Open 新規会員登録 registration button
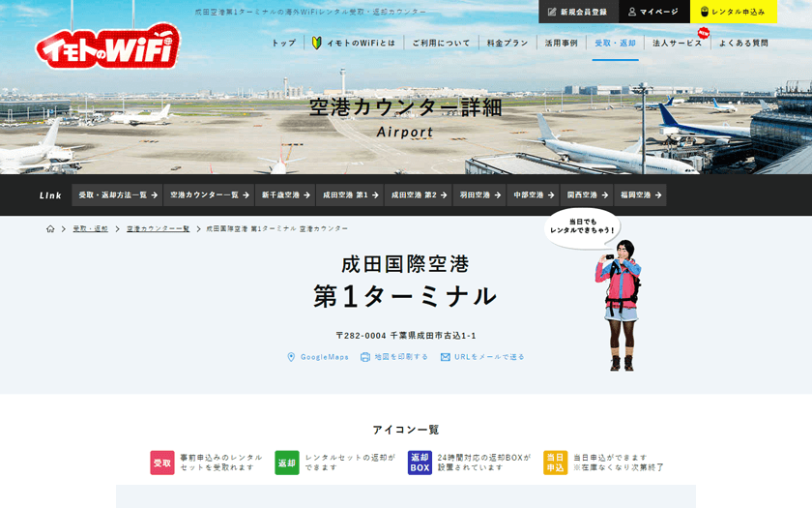This screenshot has width=812, height=508. tap(578, 12)
